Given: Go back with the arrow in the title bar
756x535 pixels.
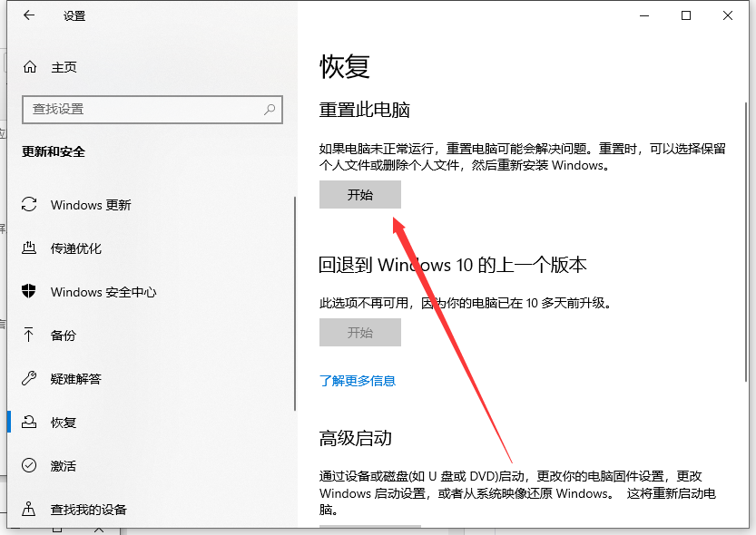Looking at the screenshot, I should pyautogui.click(x=29, y=15).
